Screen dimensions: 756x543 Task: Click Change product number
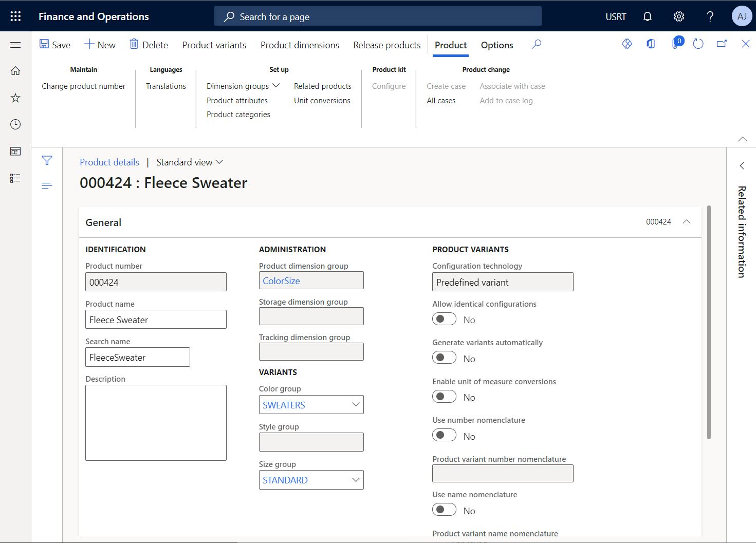click(x=84, y=86)
